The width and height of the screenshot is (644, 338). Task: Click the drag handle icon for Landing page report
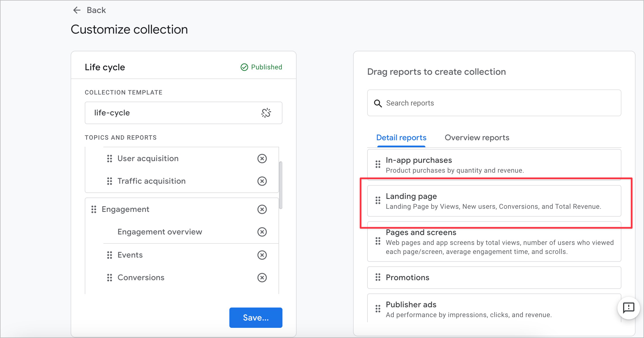click(x=378, y=201)
